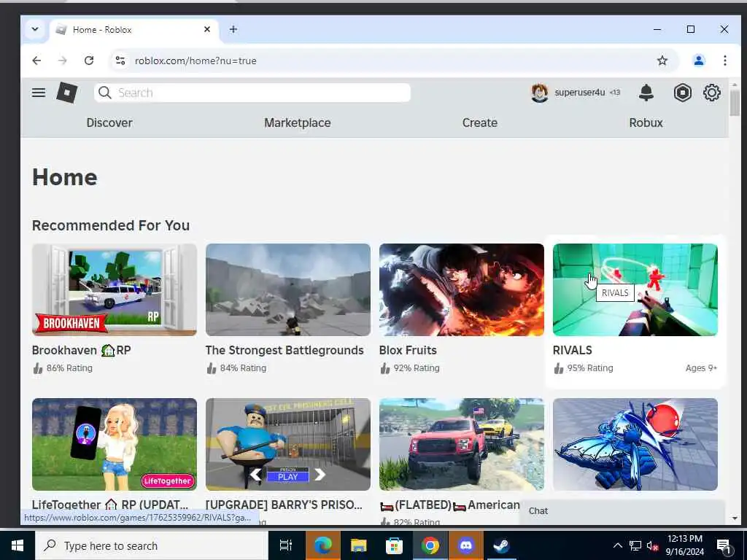Open the RIVALS game thumbnail
This screenshot has height=560, width=747.
point(635,289)
